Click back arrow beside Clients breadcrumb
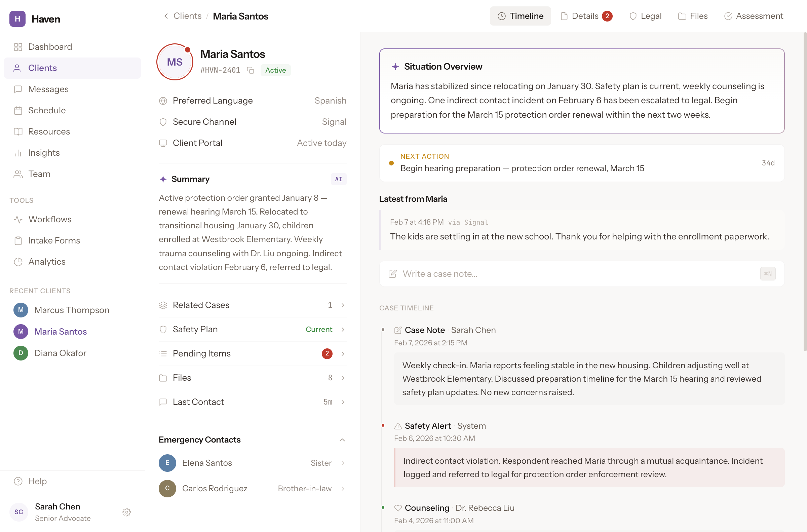The height and width of the screenshot is (532, 807). tap(166, 16)
